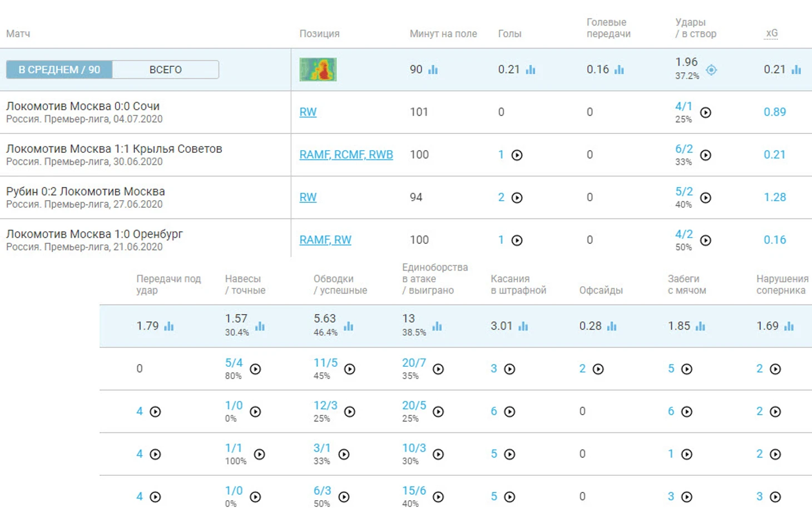Open chart icon next to xG 0.21 average
The image size is (812, 508).
796,69
